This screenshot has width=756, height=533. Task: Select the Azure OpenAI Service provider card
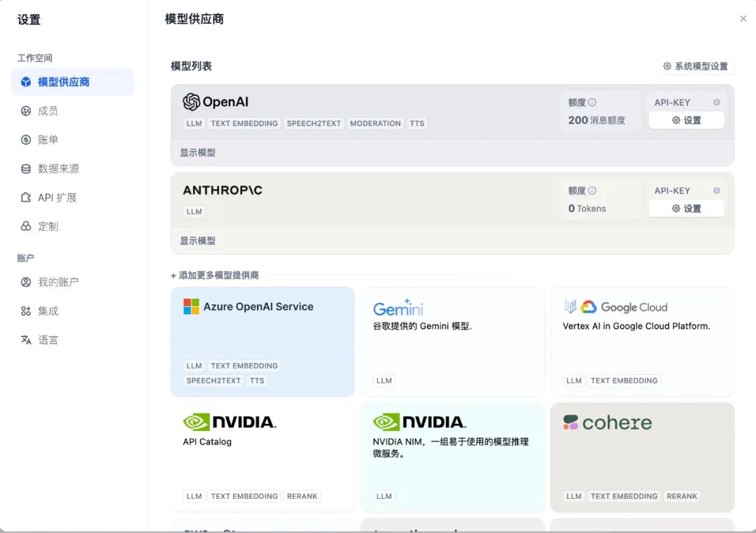pyautogui.click(x=262, y=341)
